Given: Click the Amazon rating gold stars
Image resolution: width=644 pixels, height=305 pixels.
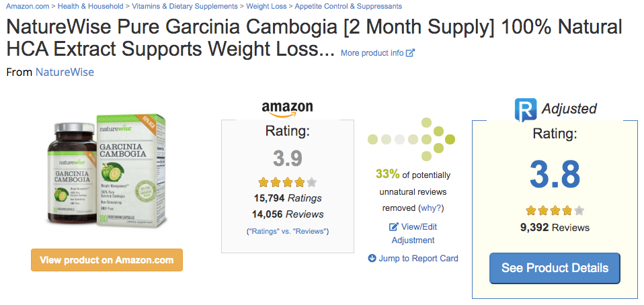Looking at the screenshot, I should [288, 182].
